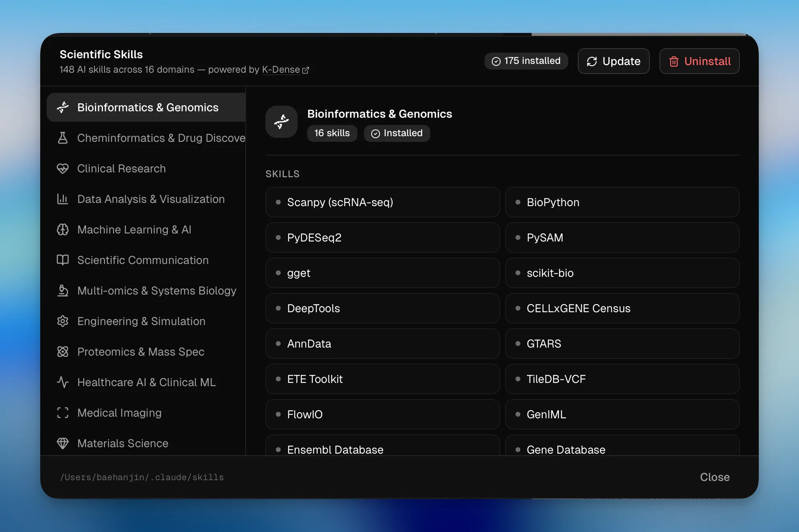Viewport: 799px width, 532px height.
Task: Click the atom icon for Proteomics
Action: pos(63,352)
